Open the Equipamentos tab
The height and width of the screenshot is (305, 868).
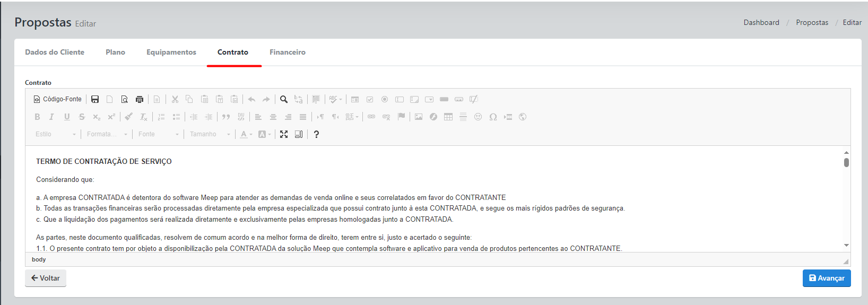171,52
